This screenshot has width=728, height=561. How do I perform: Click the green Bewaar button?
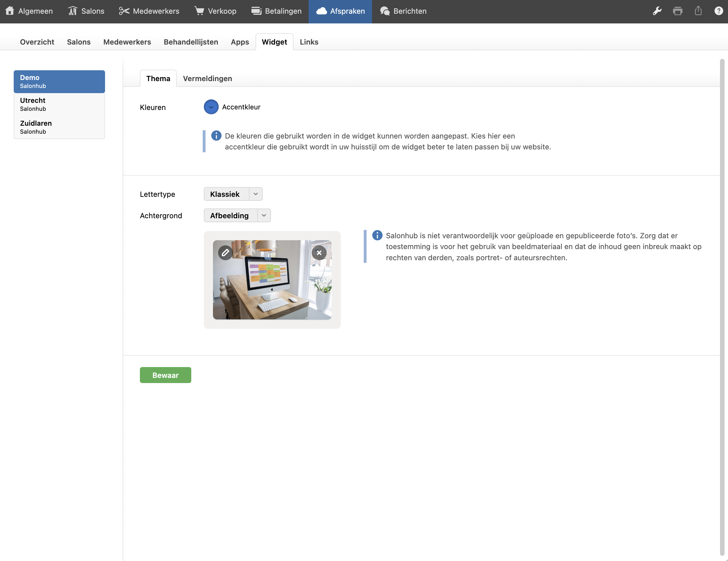(165, 375)
